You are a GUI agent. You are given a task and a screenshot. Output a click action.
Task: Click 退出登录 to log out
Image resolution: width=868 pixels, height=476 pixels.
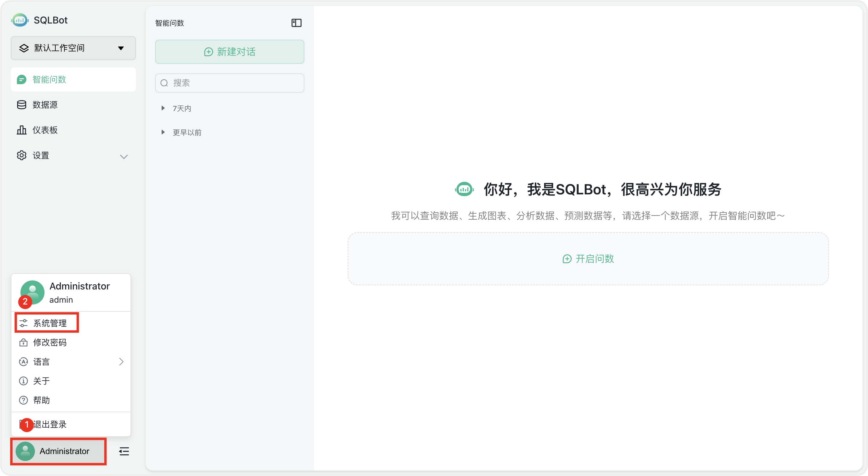pyautogui.click(x=50, y=425)
